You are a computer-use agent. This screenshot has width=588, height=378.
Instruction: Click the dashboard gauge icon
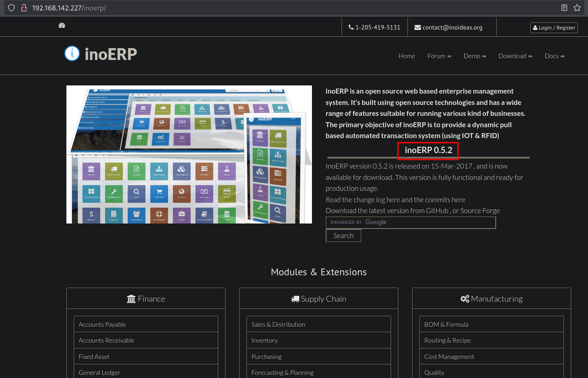62,25
